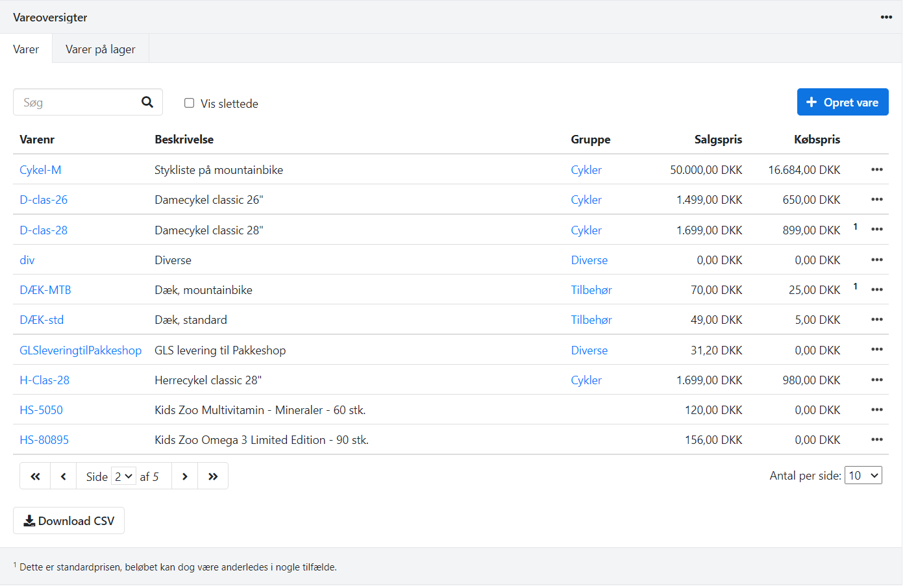Open Diverse group in GLSleveringtilPakkeshop row
Screen dimensions: 905x588
(x=589, y=350)
